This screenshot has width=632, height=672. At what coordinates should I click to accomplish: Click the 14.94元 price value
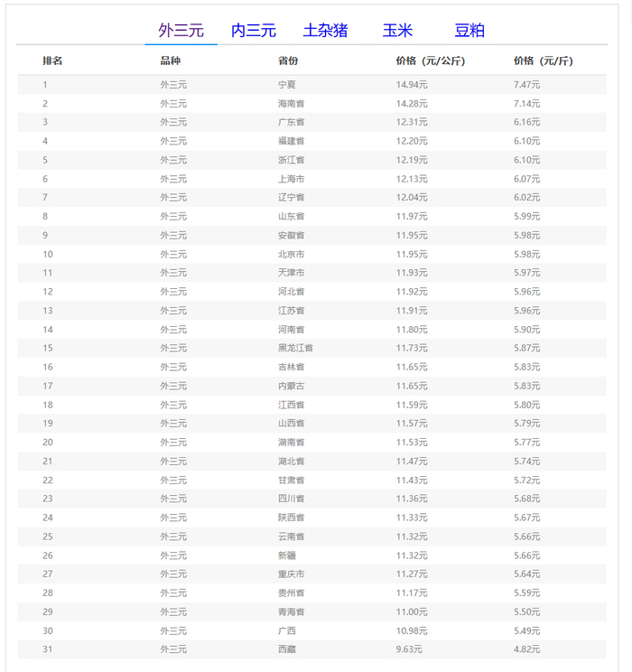(412, 85)
